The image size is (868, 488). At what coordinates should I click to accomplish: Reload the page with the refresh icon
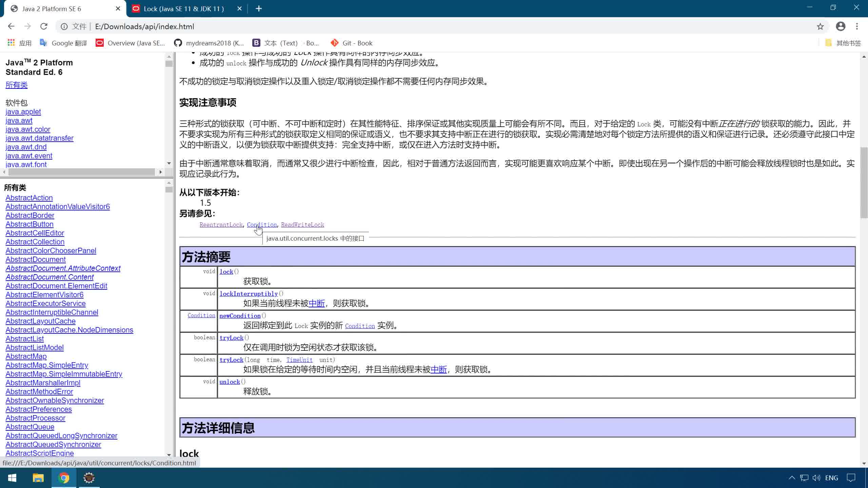click(x=44, y=26)
